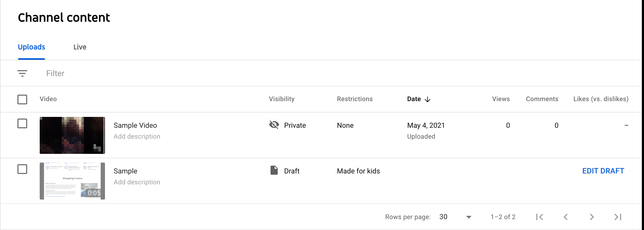Sort videos by the Date column header
644x230 pixels.
[414, 99]
